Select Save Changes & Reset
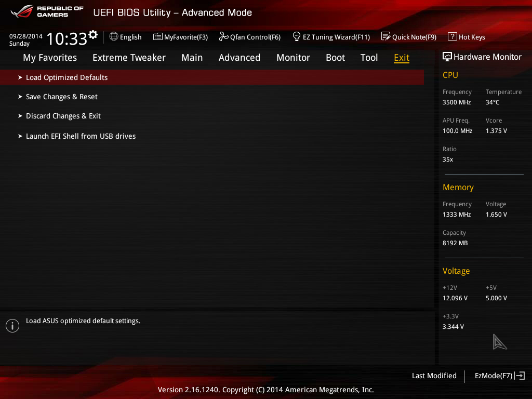This screenshot has height=399, width=532. [62, 97]
